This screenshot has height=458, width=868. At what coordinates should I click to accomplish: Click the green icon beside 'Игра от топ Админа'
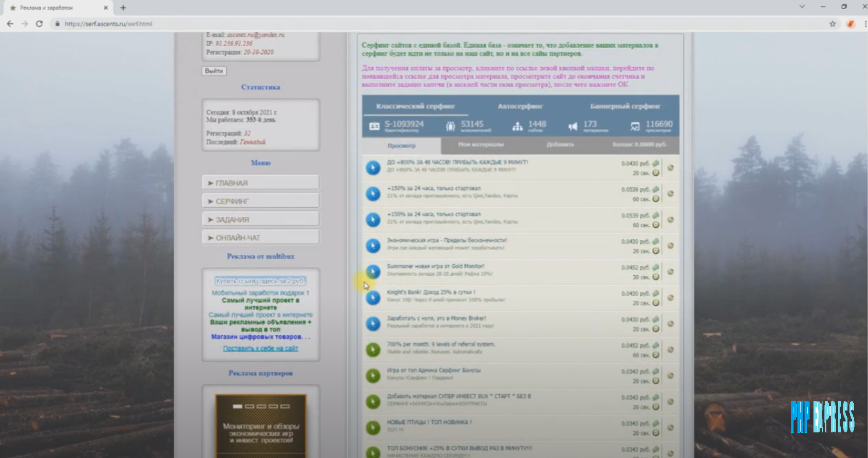(373, 376)
